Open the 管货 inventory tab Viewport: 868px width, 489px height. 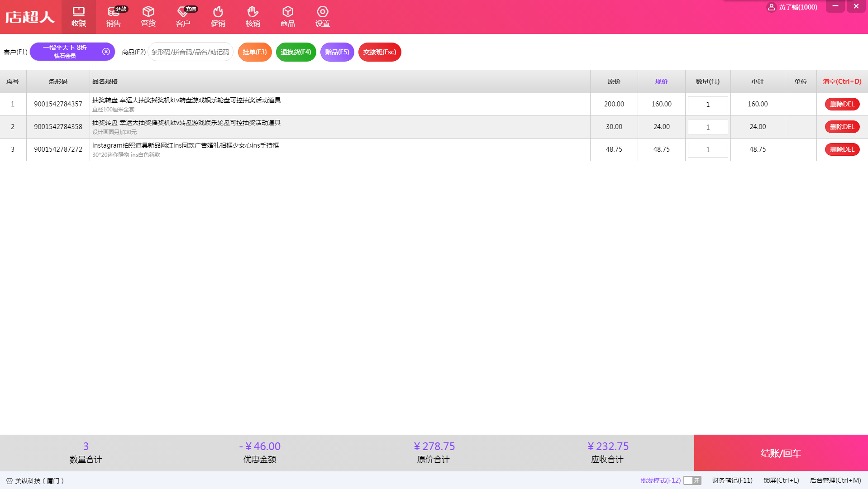point(148,17)
